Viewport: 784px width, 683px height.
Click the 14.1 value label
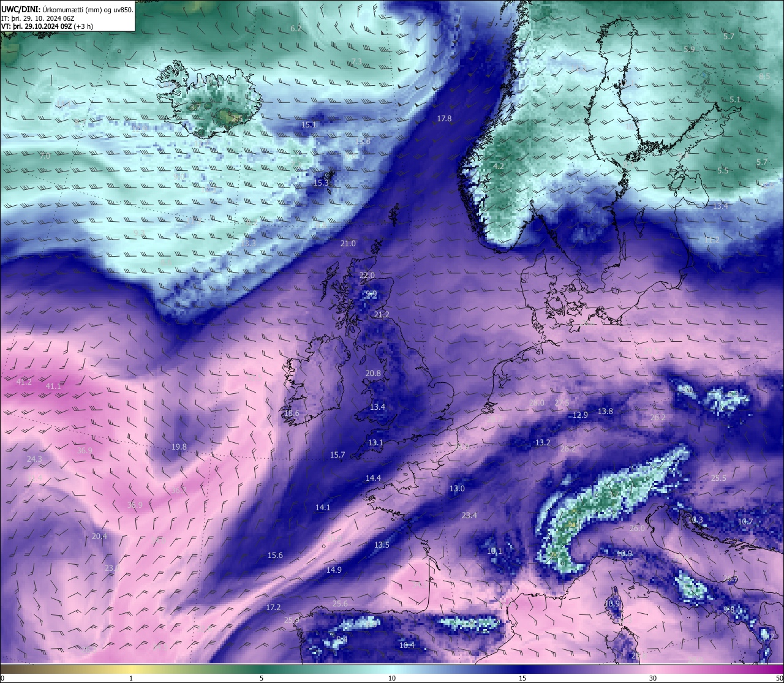pos(323,507)
